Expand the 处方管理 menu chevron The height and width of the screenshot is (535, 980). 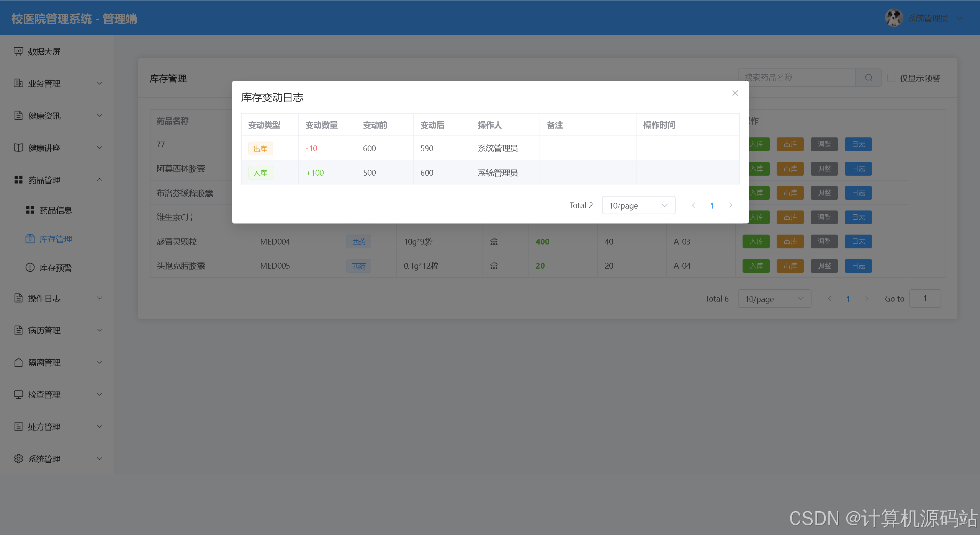pyautogui.click(x=100, y=426)
